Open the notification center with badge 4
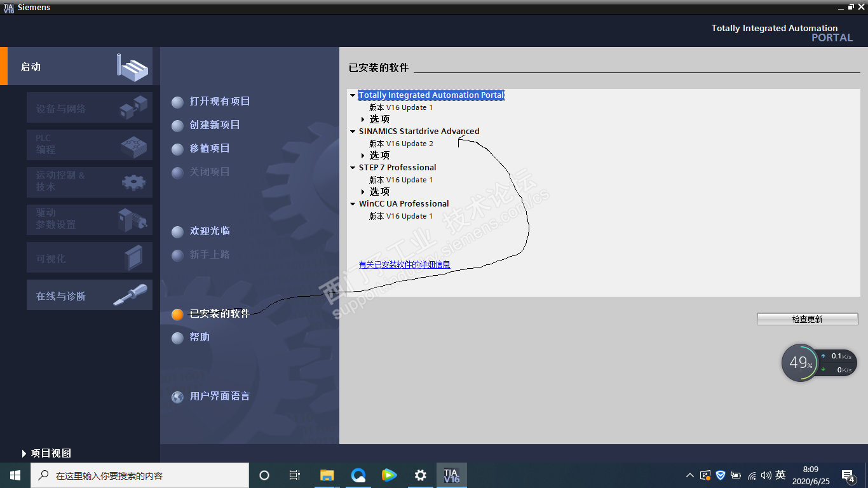This screenshot has height=488, width=868. click(x=848, y=475)
